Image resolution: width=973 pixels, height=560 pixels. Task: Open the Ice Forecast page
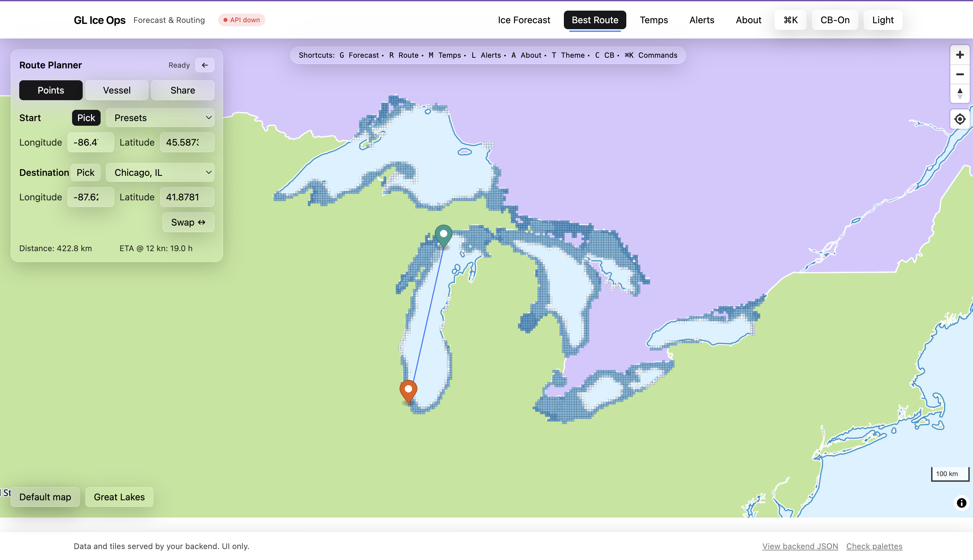coord(524,20)
